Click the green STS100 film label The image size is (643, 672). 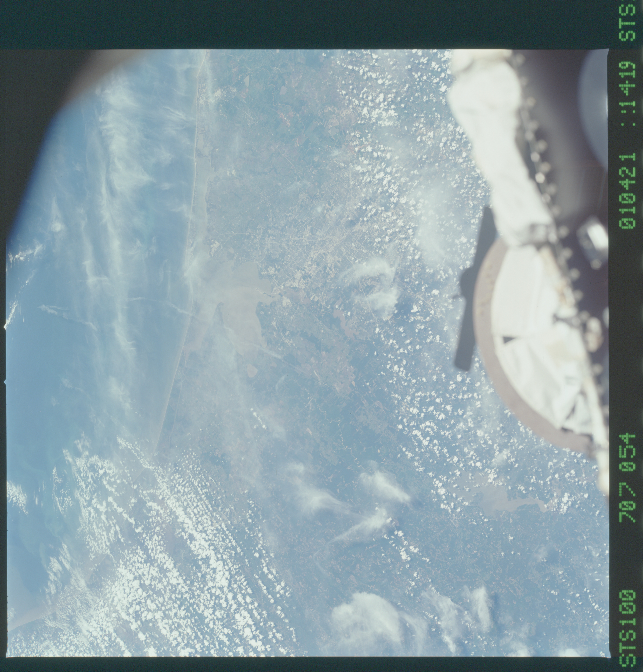click(x=627, y=629)
